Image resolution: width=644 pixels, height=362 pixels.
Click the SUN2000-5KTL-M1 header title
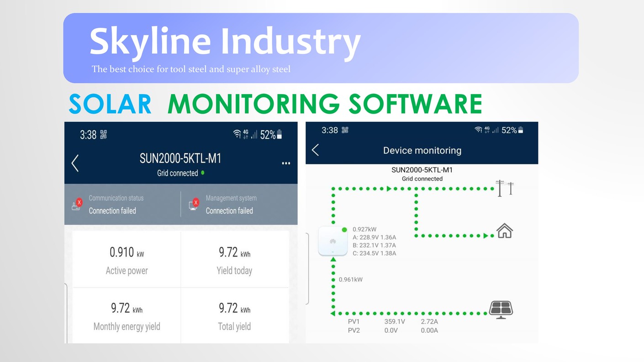click(x=180, y=158)
